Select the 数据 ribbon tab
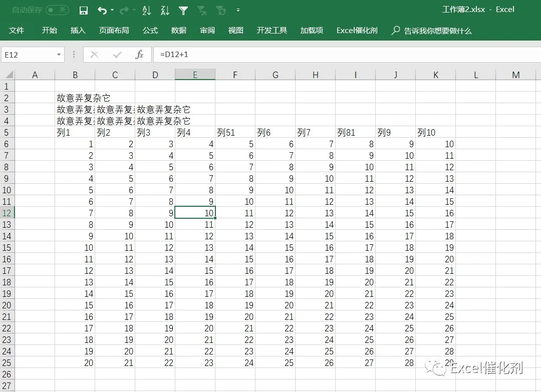541x392 pixels. pos(179,31)
